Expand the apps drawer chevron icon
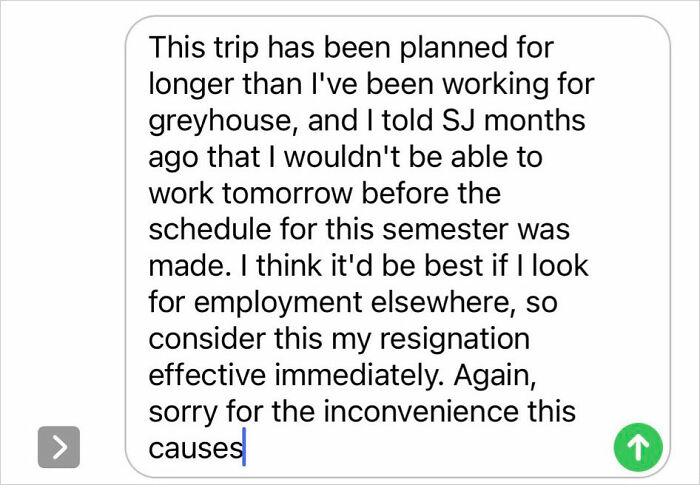The height and width of the screenshot is (485, 700). pyautogui.click(x=59, y=447)
